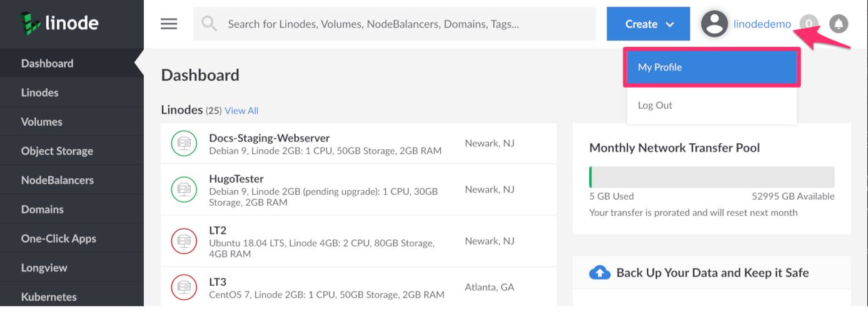Click the search magnifier icon

(x=209, y=24)
